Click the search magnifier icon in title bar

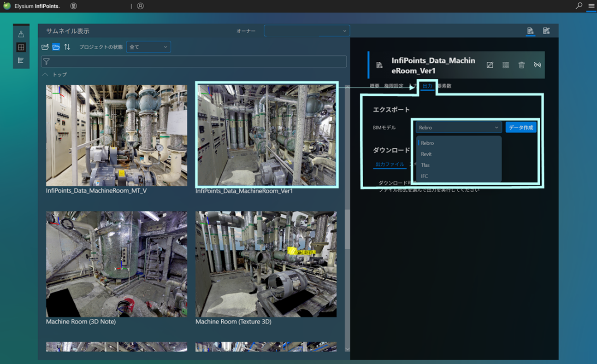click(x=579, y=6)
